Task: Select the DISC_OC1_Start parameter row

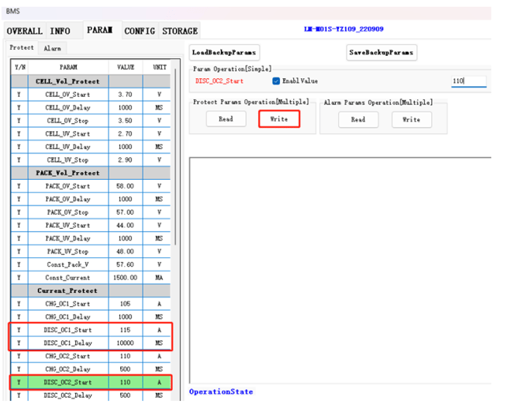Action: pyautogui.click(x=68, y=330)
